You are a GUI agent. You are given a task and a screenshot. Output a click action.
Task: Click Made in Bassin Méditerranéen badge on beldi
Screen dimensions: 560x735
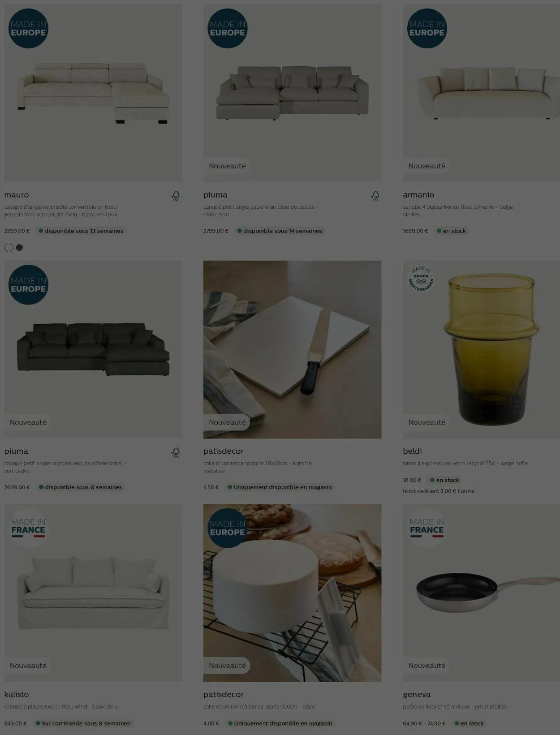click(421, 279)
